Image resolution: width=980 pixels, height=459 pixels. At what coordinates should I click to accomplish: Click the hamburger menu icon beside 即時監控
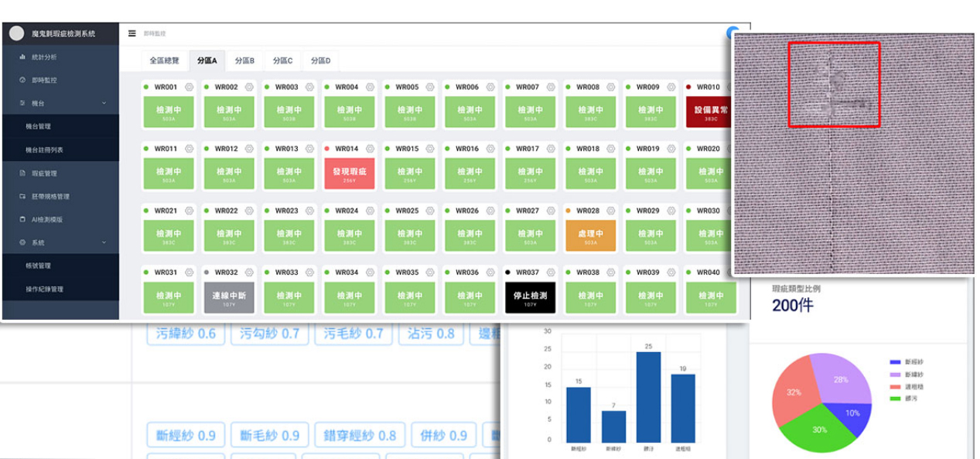tap(132, 33)
